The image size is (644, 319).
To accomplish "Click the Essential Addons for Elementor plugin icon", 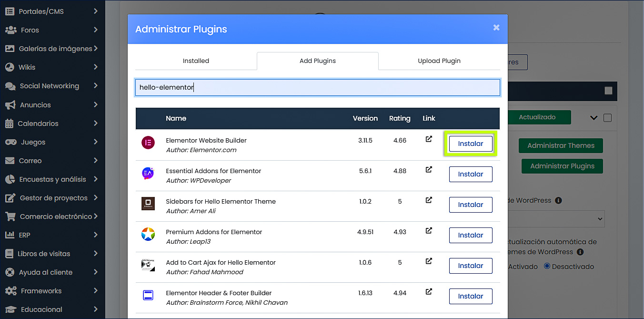I will [x=149, y=174].
